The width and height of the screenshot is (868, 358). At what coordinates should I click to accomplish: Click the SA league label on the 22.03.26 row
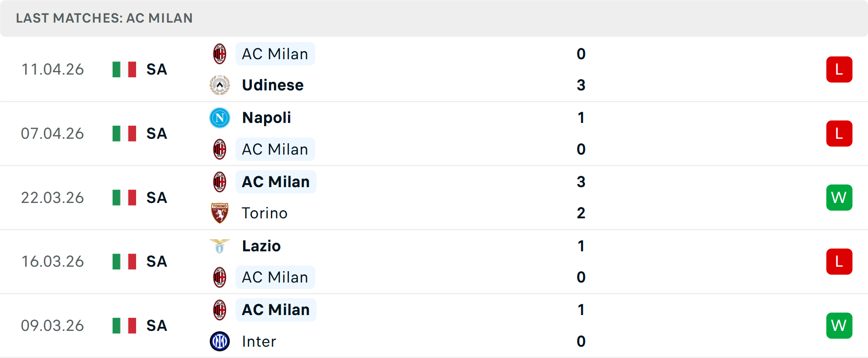[156, 198]
